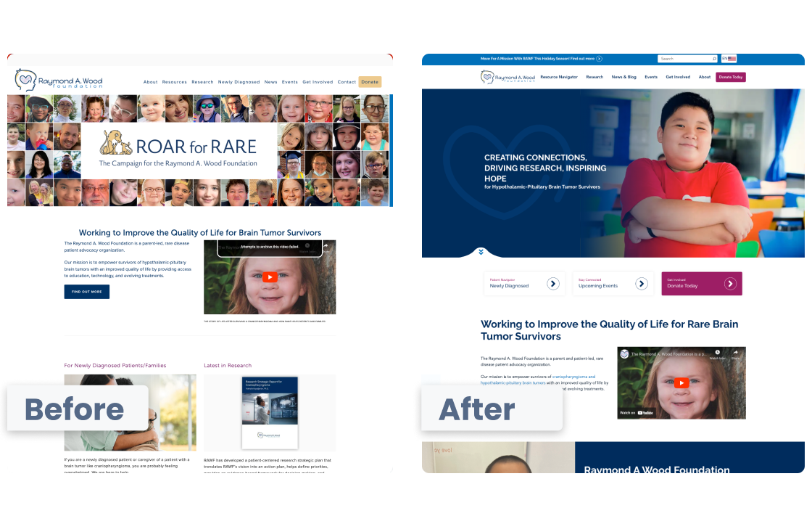Open Resource Navigator in After site menu

point(559,77)
